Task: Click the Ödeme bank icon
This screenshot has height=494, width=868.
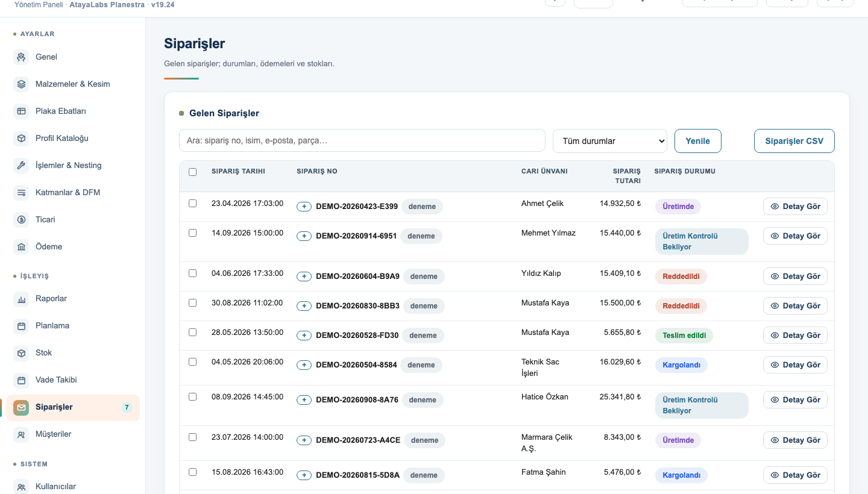Action: [21, 247]
